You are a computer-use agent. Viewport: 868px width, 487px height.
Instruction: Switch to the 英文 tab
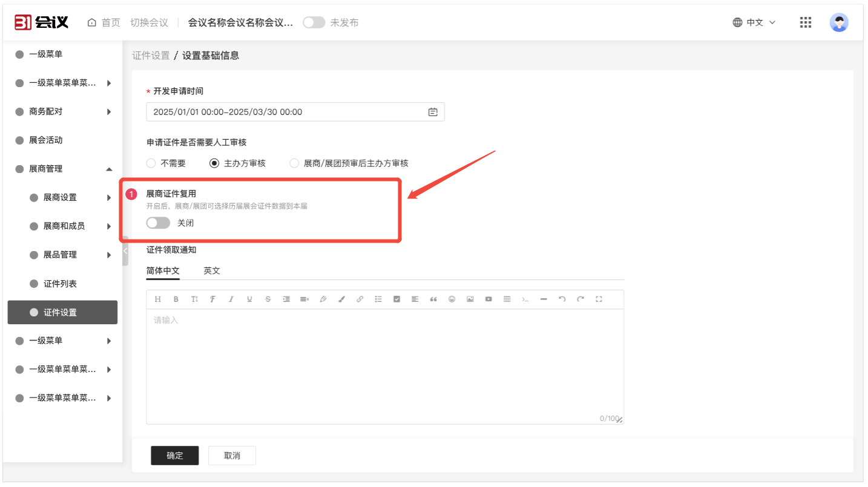(212, 270)
